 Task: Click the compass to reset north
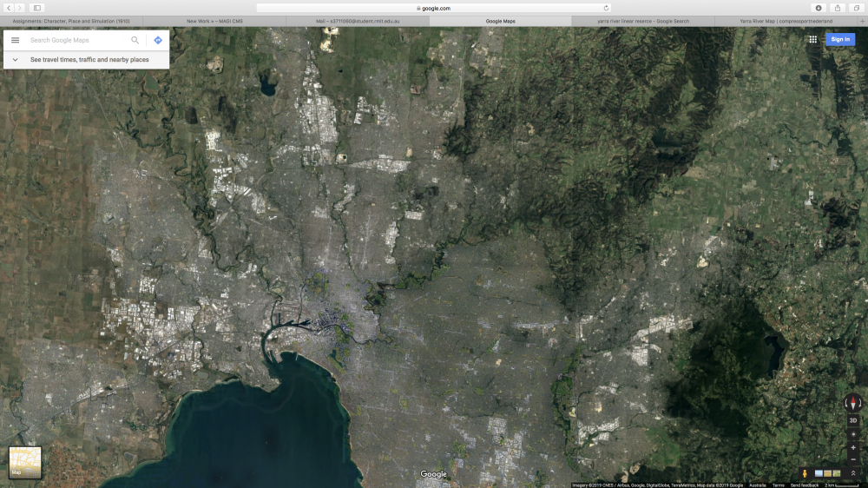point(853,403)
